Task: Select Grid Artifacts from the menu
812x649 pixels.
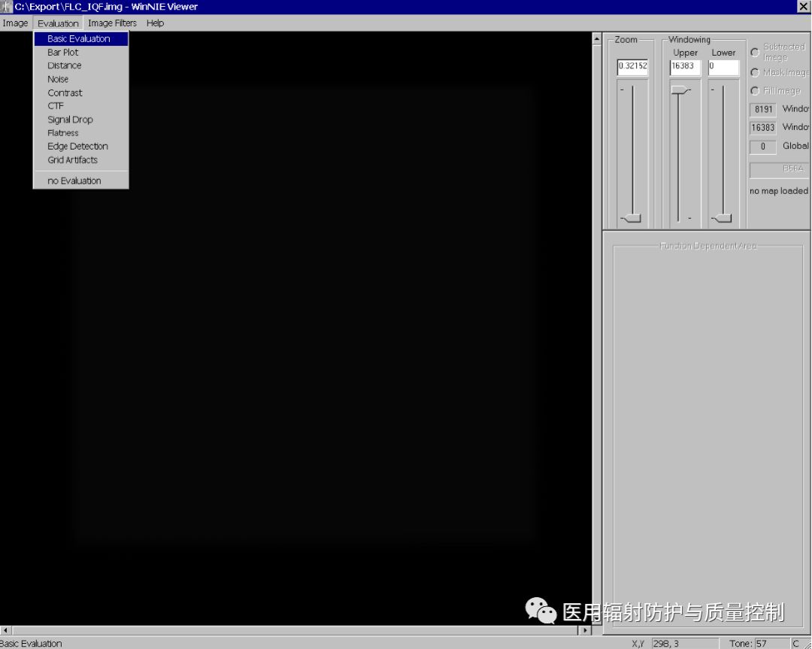Action: coord(80,160)
